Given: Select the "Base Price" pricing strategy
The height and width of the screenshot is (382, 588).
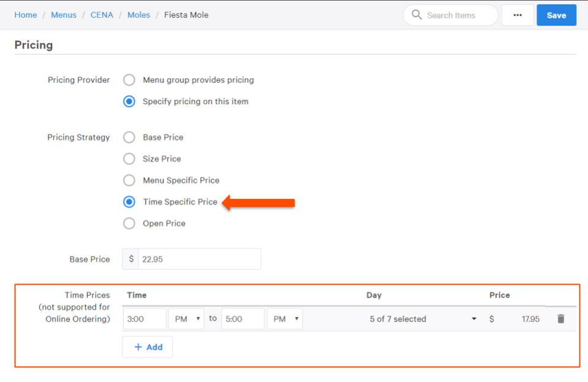Looking at the screenshot, I should tap(129, 137).
